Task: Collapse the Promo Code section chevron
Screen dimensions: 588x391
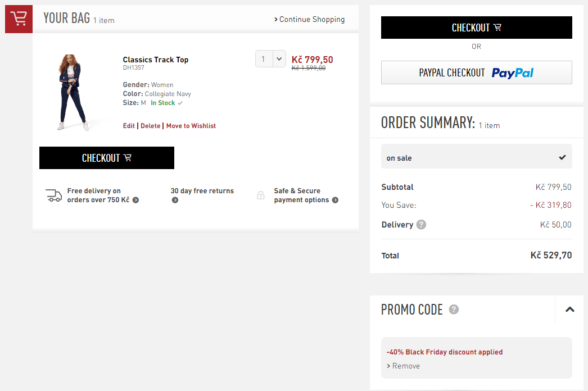Action: tap(570, 310)
